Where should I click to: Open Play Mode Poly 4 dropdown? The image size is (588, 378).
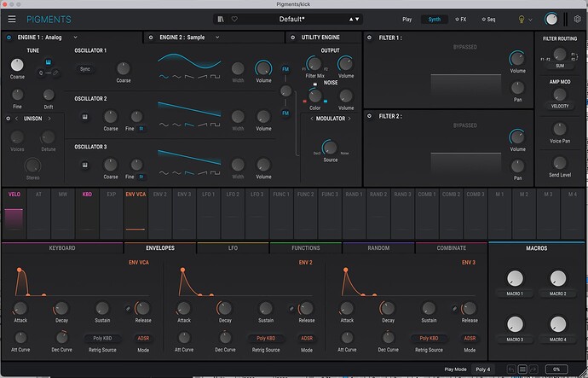(483, 369)
